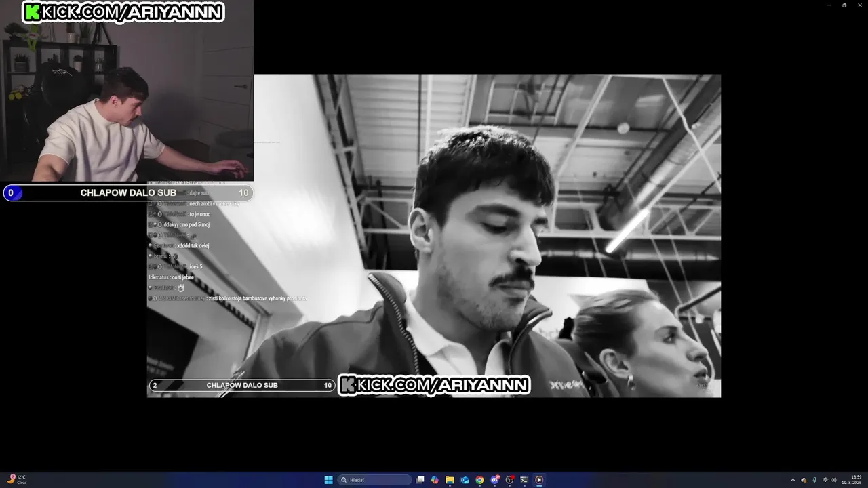
Task: Click chat message 'xdddd tak delej'
Action: pyautogui.click(x=193, y=245)
